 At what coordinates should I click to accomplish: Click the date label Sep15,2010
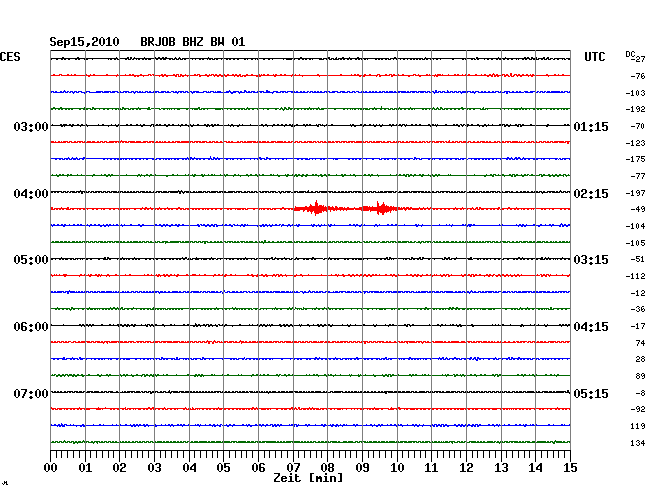84,42
